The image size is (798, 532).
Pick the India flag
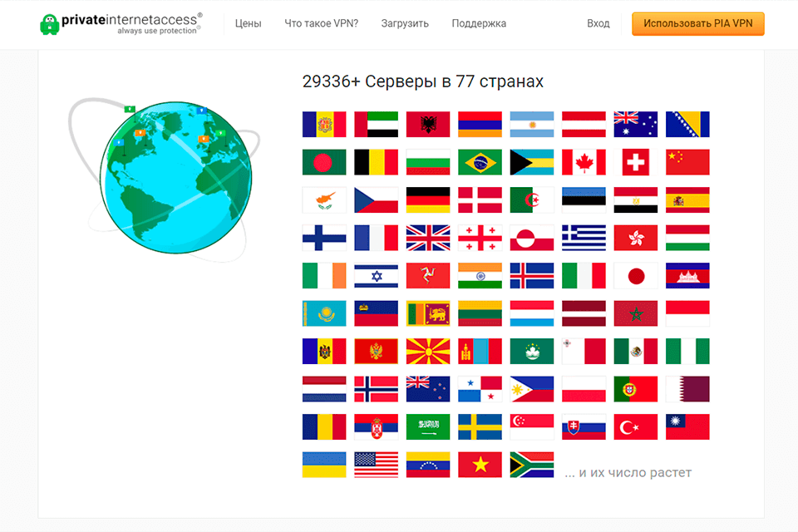(x=480, y=275)
